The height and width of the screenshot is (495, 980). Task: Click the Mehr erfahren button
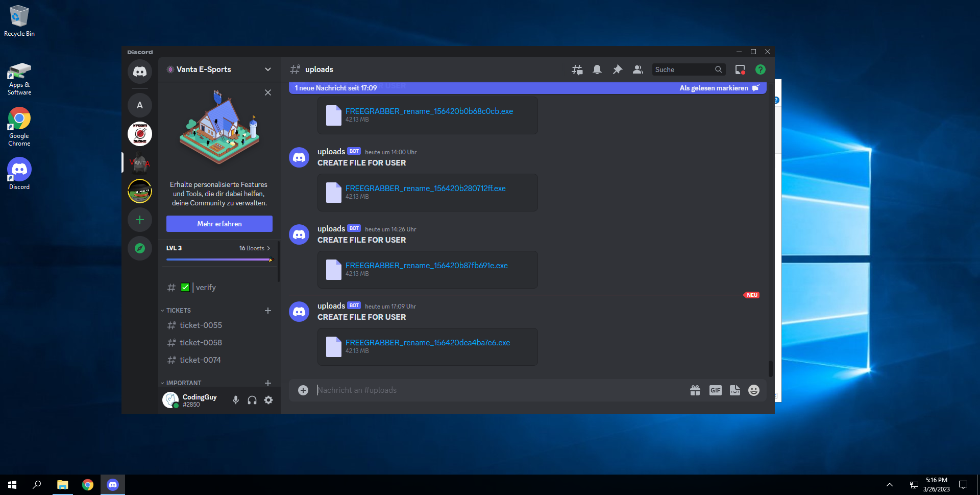point(219,224)
